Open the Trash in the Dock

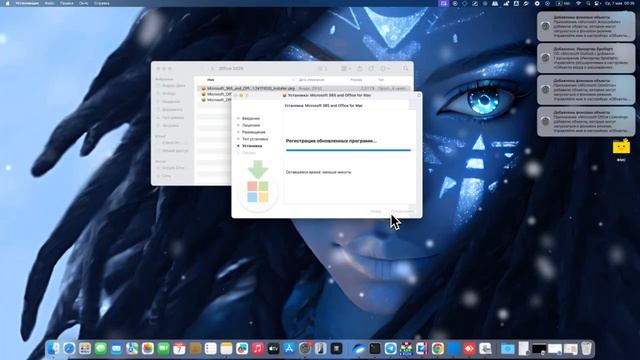586,349
